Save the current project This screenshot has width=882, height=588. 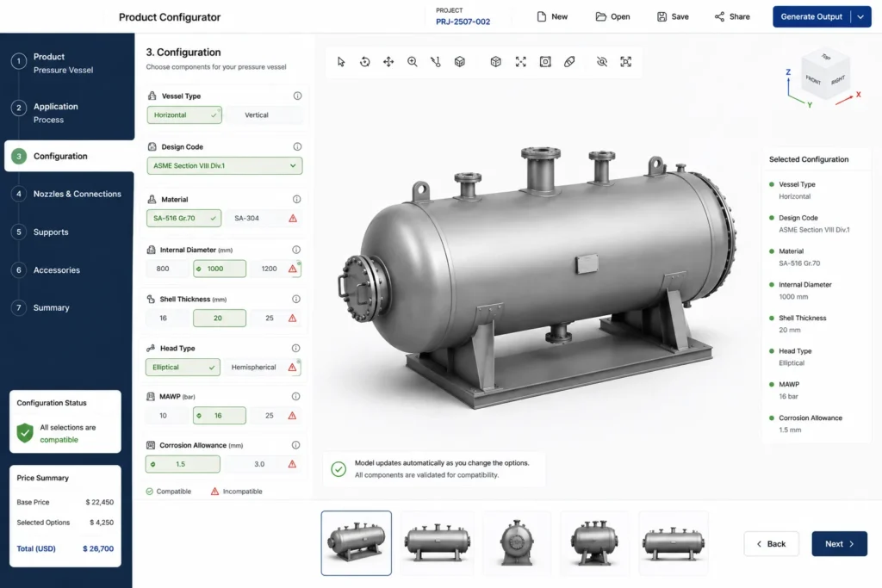tap(673, 17)
